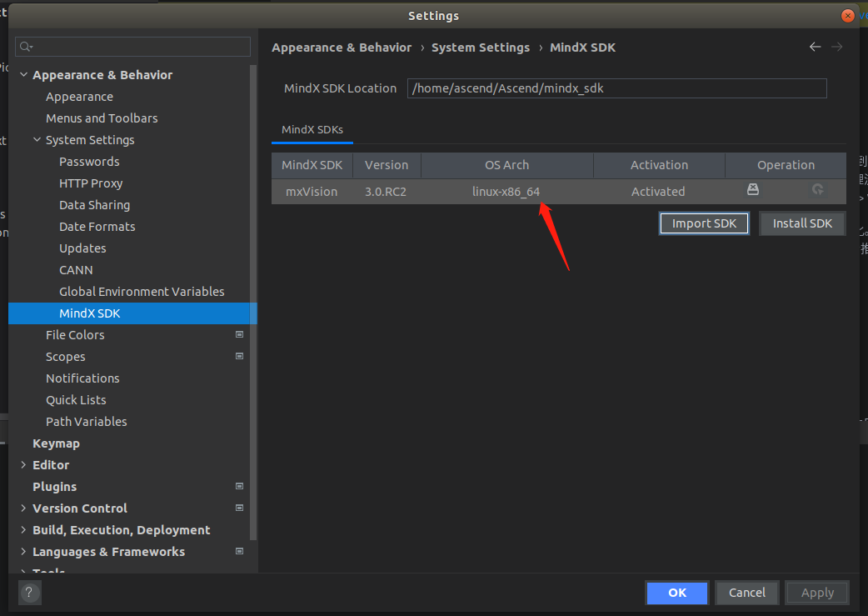Click the Install SDK button

pyautogui.click(x=802, y=223)
